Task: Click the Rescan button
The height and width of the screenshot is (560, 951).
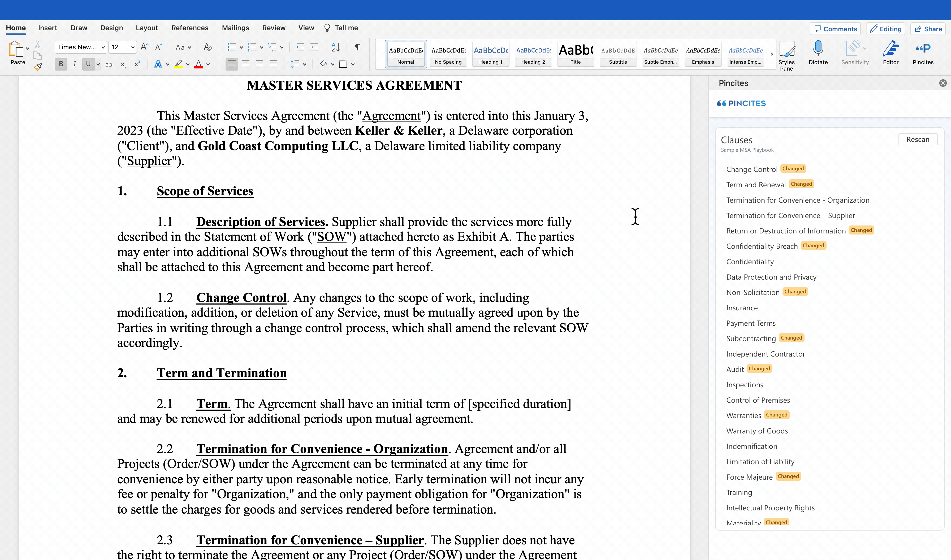Action: click(x=917, y=139)
